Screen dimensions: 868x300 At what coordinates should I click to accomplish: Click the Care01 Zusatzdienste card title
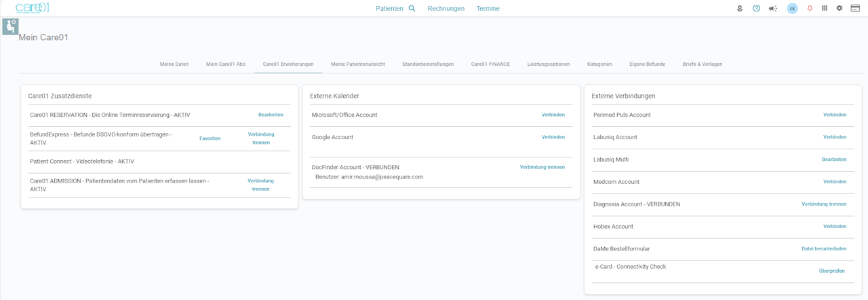pos(60,96)
